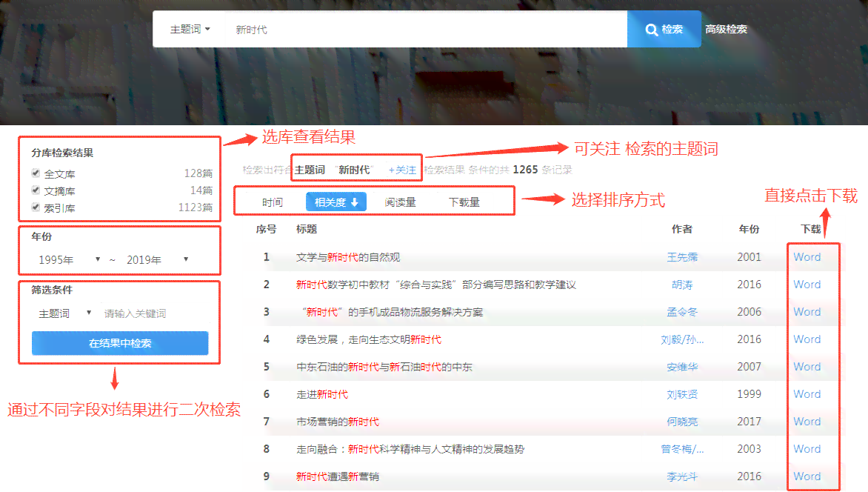
Task: Toggle the 索引库 checkbox
Action: (x=36, y=207)
